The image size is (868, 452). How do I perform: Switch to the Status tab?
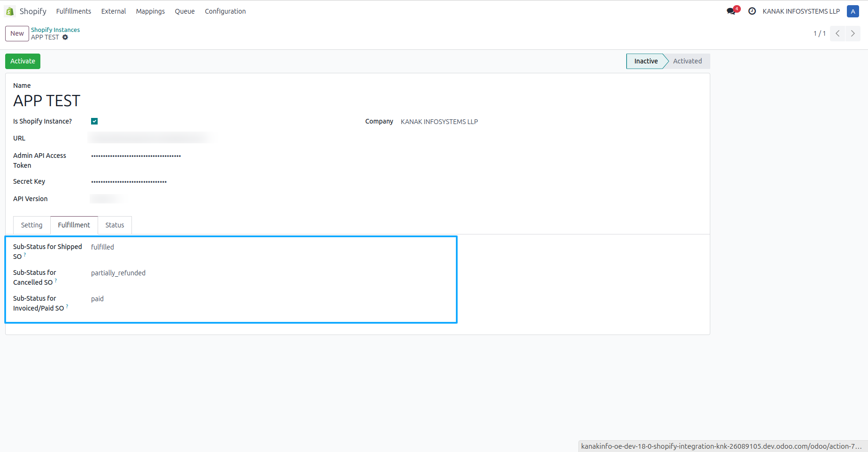tap(115, 225)
